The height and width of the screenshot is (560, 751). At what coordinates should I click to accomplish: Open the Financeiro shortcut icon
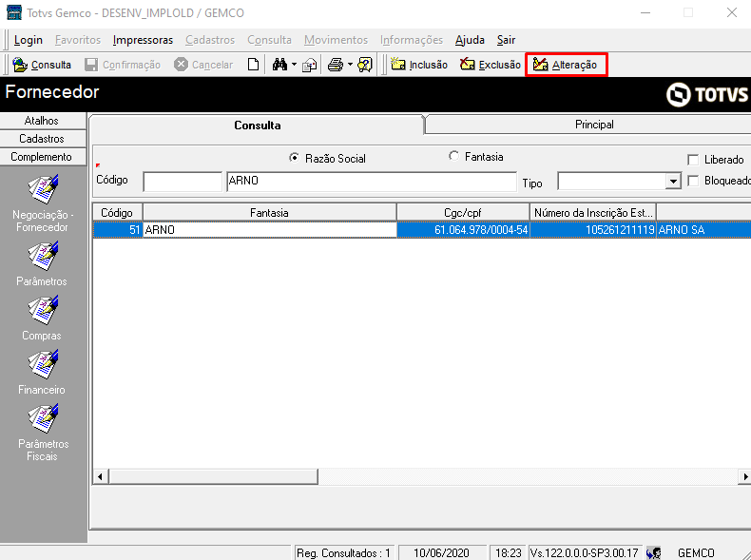click(43, 364)
